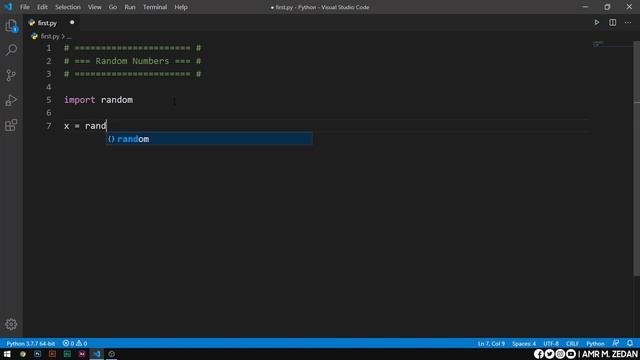Screen dimensions: 640x360
Task: Open the View menu
Action: tap(95, 7)
